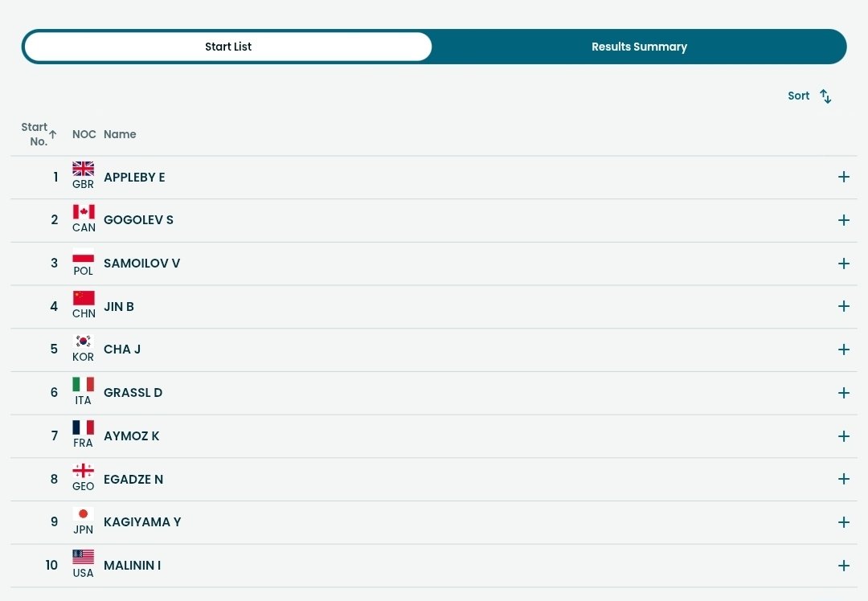Select athlete name CHA J
Viewport: 868px width, 601px height.
122,350
